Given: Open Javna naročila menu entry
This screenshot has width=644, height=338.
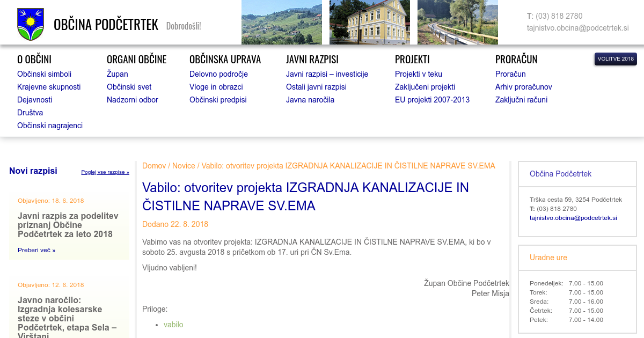Looking at the screenshot, I should (x=310, y=100).
